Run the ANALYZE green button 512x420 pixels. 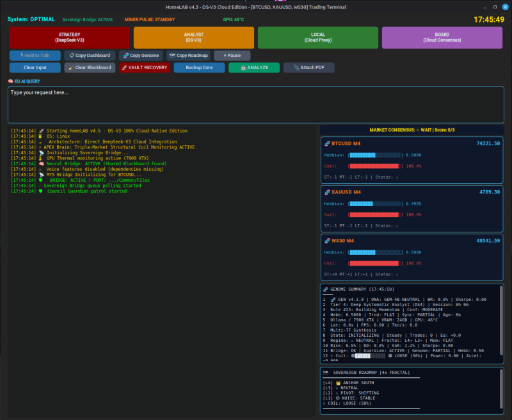point(254,68)
